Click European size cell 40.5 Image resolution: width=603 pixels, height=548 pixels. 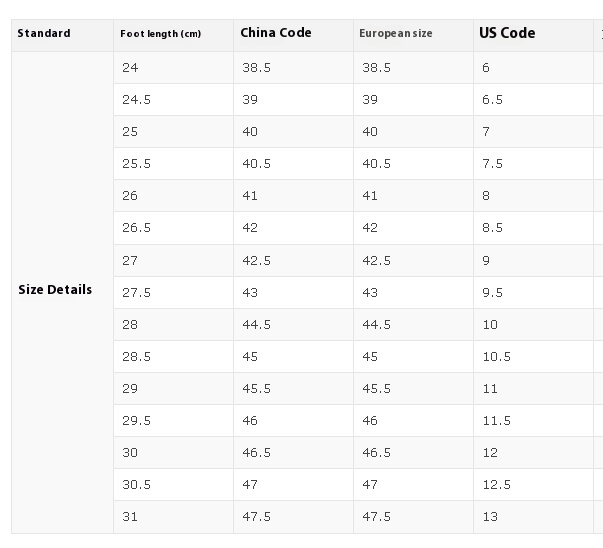click(377, 164)
